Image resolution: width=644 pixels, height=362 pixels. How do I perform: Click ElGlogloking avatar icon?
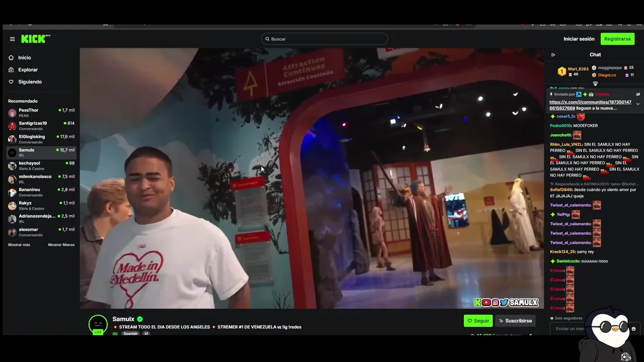tap(12, 139)
